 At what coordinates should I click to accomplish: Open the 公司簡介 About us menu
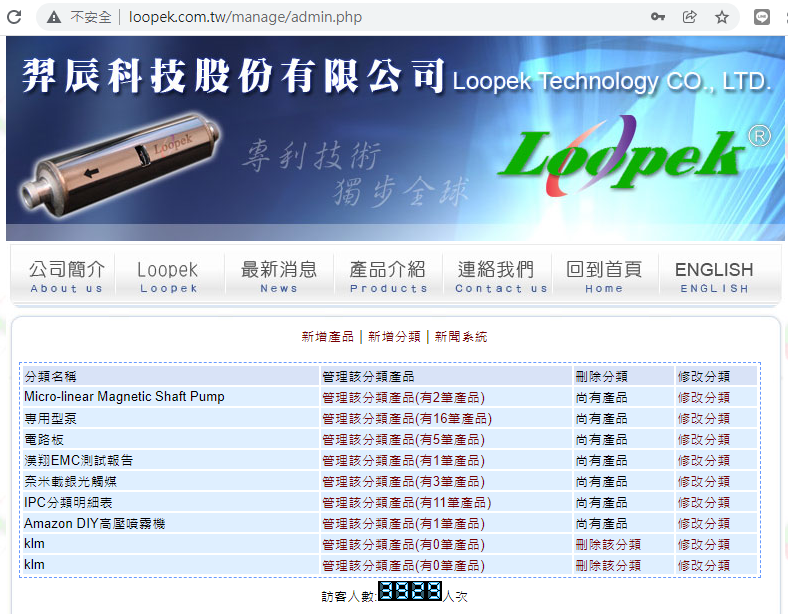66,276
